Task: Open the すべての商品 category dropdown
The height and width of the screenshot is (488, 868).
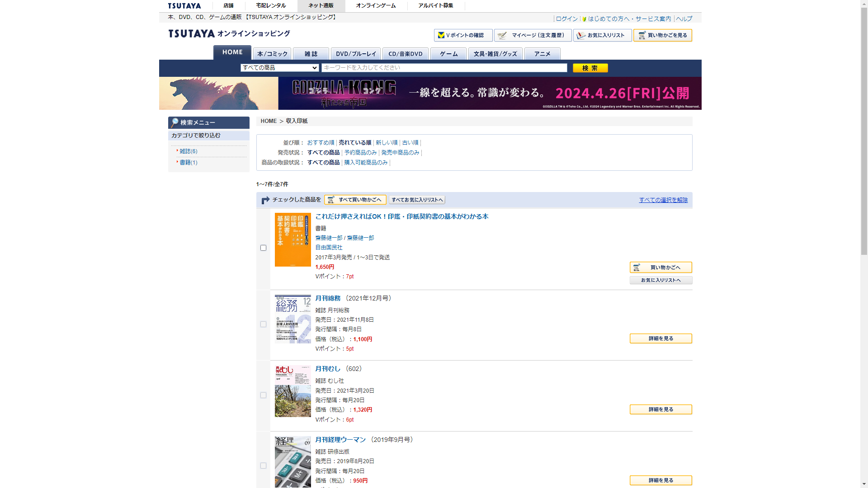Action: tap(280, 68)
